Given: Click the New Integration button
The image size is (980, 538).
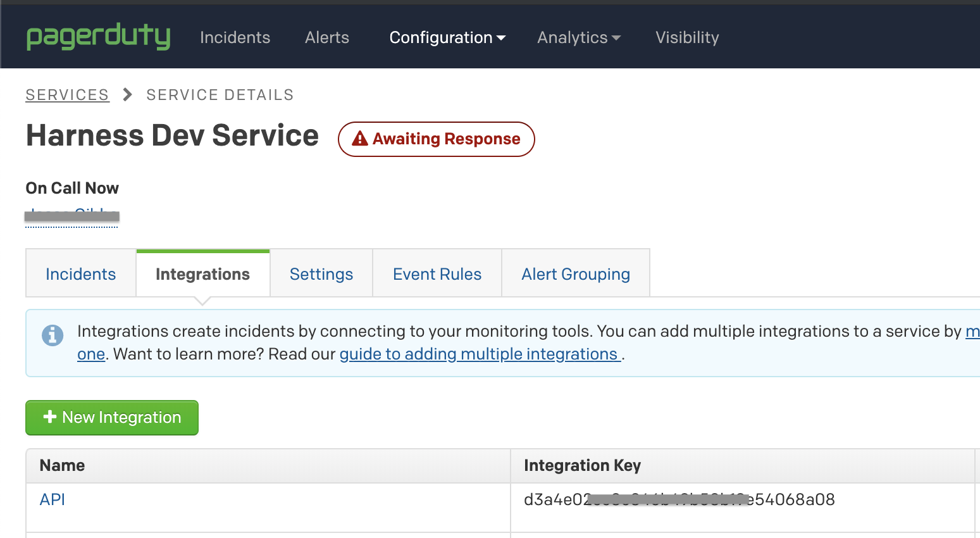Looking at the screenshot, I should [112, 418].
